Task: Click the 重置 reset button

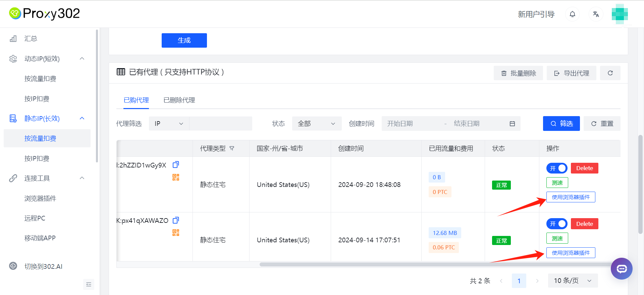Action: click(602, 124)
